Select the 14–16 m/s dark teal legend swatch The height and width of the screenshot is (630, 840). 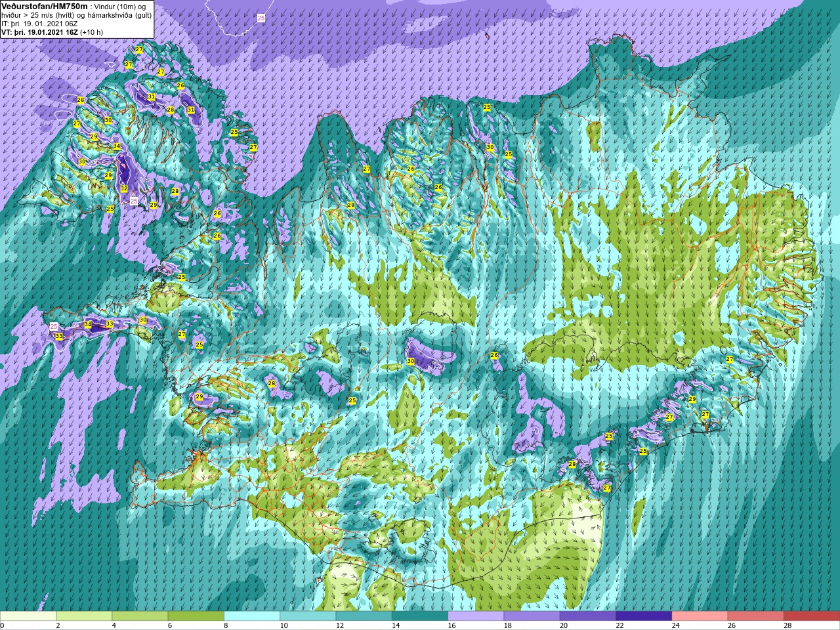(419, 616)
